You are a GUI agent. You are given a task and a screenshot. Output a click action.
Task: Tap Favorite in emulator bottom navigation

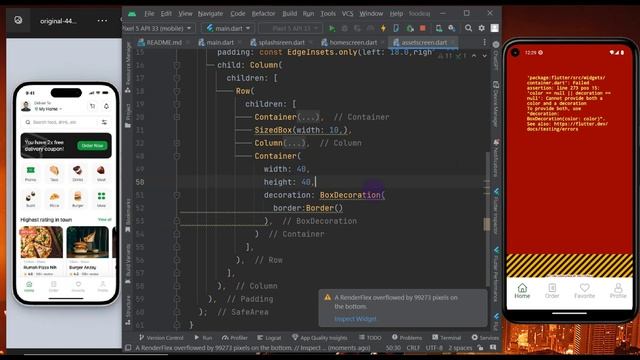[584, 291]
